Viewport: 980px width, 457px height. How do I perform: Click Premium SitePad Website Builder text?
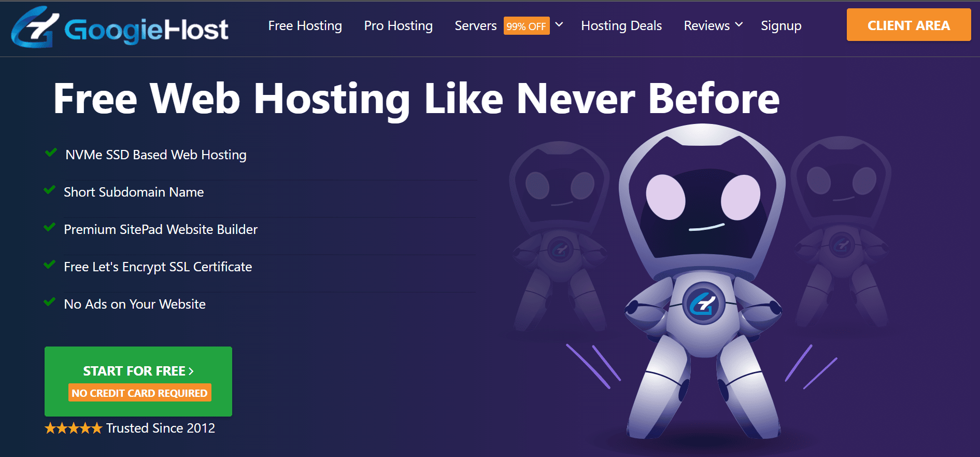coord(161,230)
